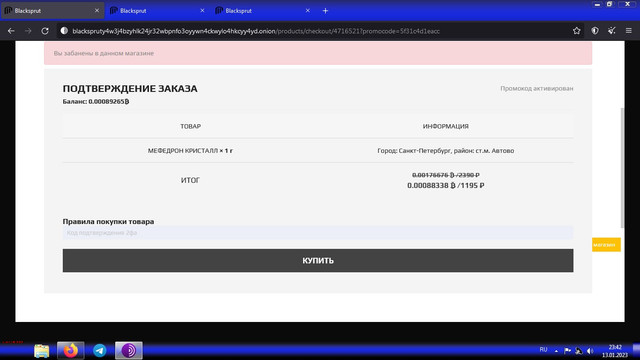Switch to the Blacksprut tab beside the plus button
Viewport: 640px width, 360px height.
(x=263, y=11)
